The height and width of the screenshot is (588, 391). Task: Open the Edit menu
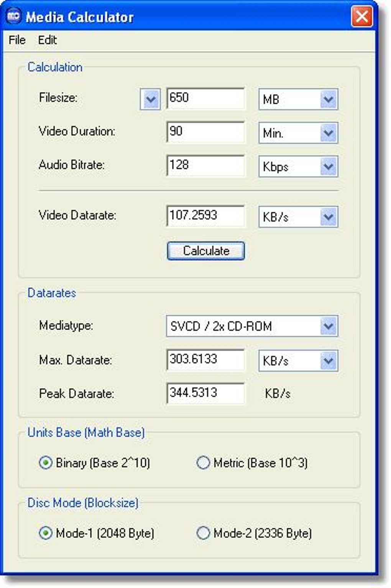pos(48,40)
